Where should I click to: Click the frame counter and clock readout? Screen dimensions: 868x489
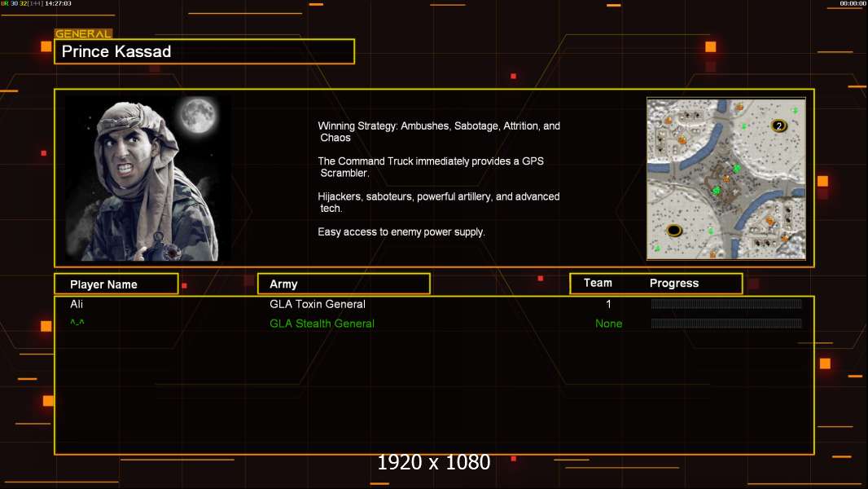pyautogui.click(x=36, y=3)
